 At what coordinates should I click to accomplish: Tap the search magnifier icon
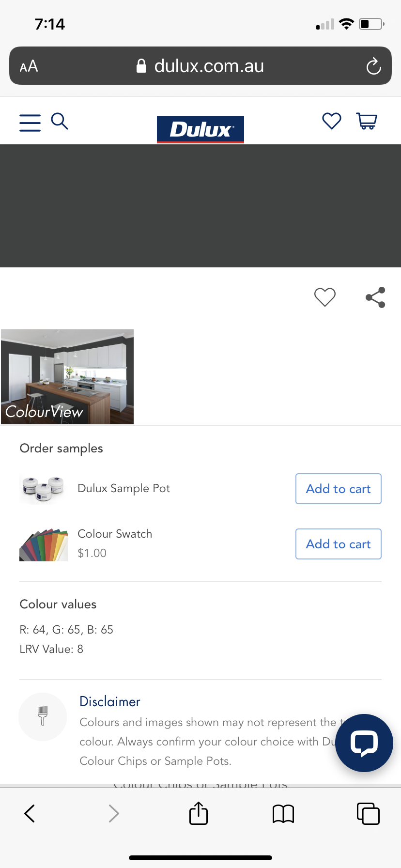pyautogui.click(x=60, y=121)
